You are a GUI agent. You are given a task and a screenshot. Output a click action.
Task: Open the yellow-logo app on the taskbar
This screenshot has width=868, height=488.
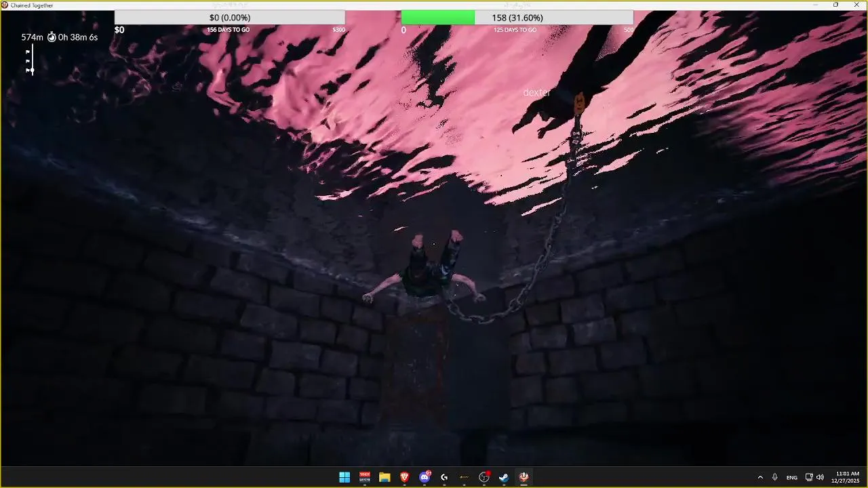(x=465, y=477)
